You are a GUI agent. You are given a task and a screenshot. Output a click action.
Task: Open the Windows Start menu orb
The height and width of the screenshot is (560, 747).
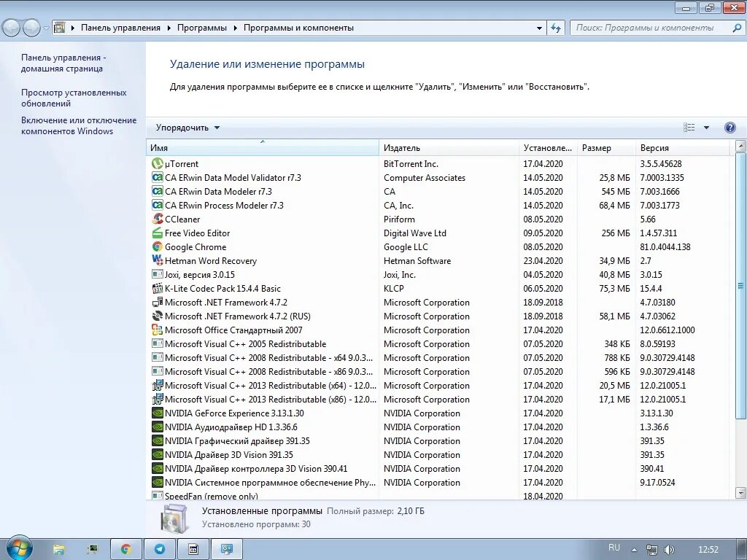18,548
